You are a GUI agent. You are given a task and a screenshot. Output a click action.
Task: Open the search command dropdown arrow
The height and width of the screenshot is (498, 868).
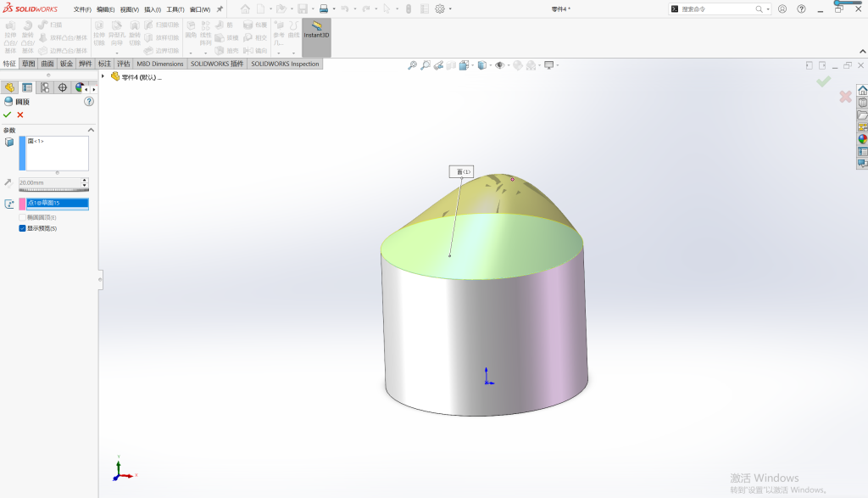[768, 8]
